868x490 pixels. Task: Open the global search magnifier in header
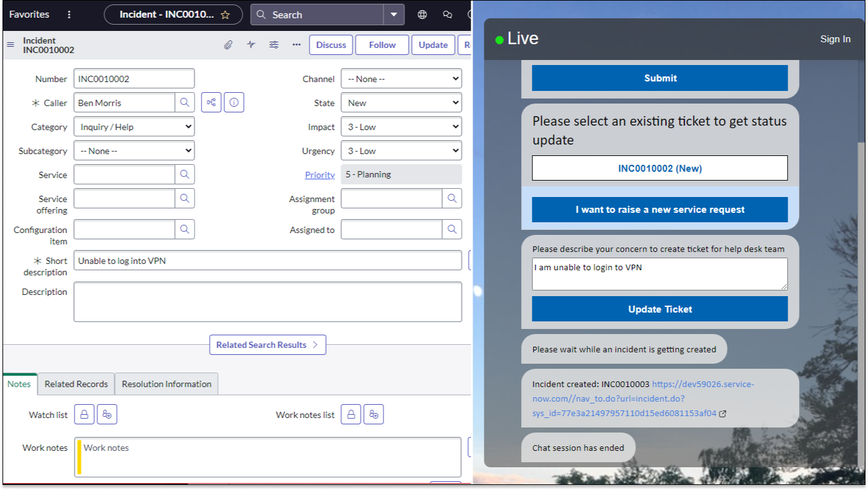click(260, 14)
